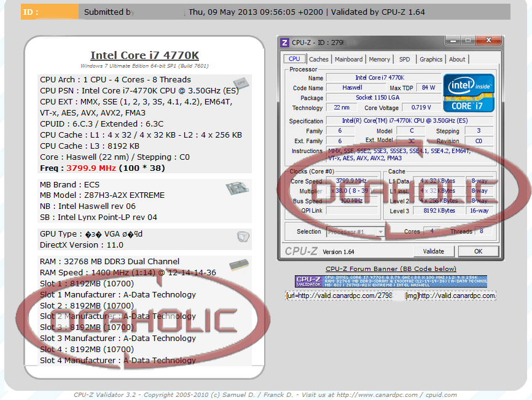
Task: Click the Core Voltage value 0.719 V
Action: pyautogui.click(x=421, y=107)
